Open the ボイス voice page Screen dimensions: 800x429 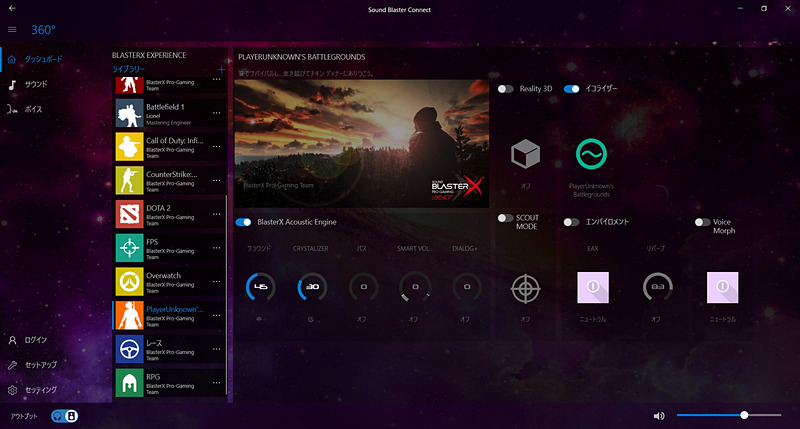pos(33,109)
